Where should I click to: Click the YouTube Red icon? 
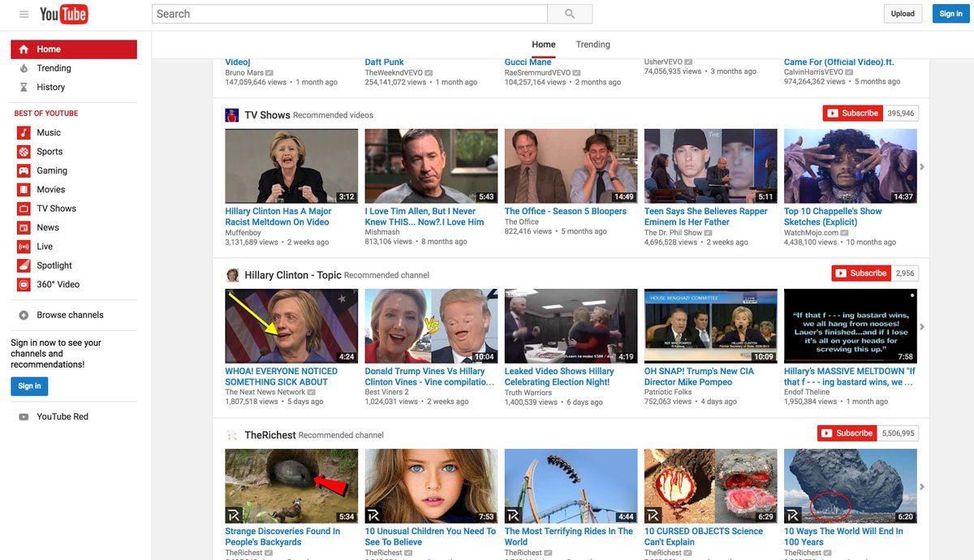pyautogui.click(x=24, y=416)
